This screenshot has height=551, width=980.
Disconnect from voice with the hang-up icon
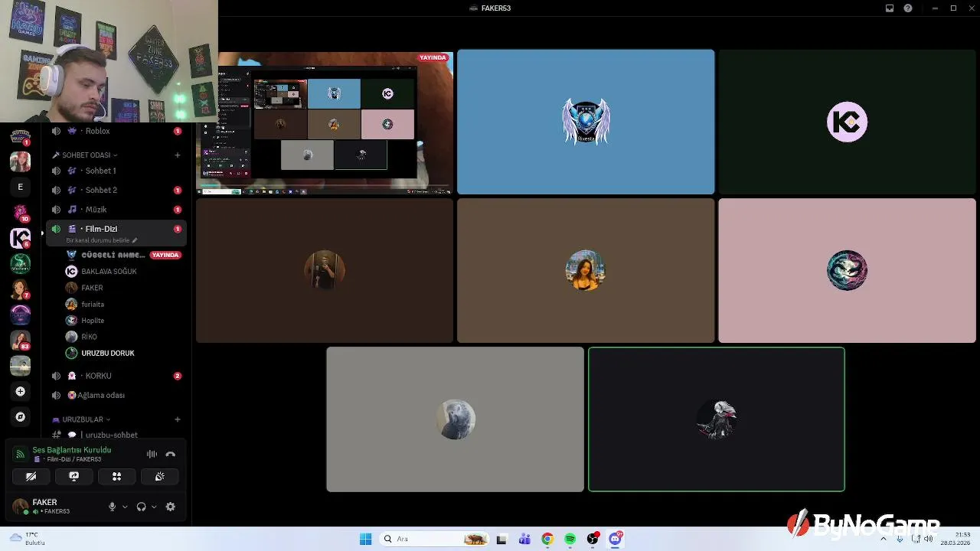170,455
